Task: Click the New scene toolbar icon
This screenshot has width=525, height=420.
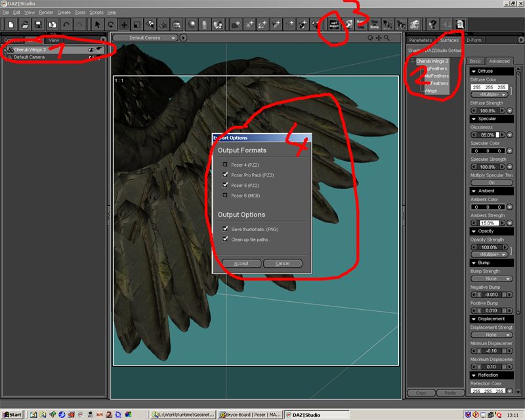Action: (x=11, y=24)
